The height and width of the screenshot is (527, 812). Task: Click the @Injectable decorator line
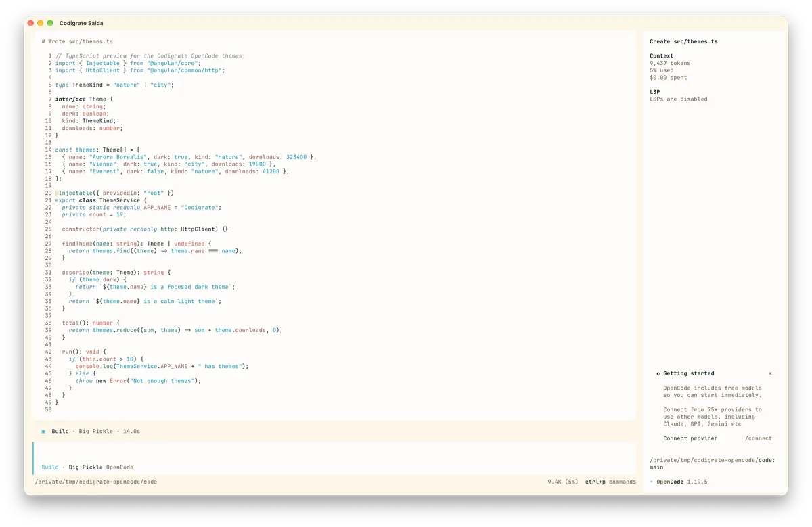point(114,193)
